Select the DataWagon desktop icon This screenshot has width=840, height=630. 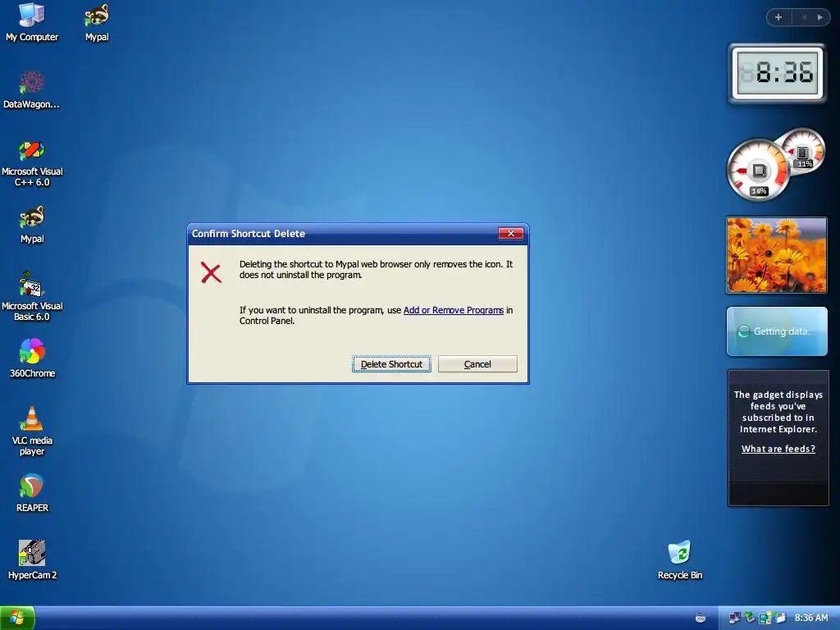click(x=32, y=90)
